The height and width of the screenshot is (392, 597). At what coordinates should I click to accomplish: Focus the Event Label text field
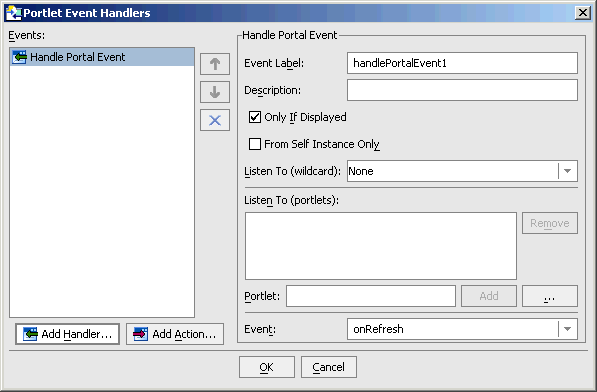coord(462,63)
